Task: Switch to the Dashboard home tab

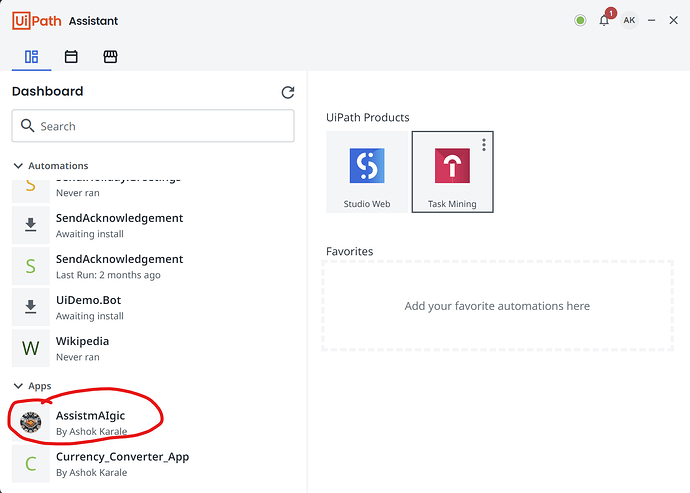Action: point(31,57)
